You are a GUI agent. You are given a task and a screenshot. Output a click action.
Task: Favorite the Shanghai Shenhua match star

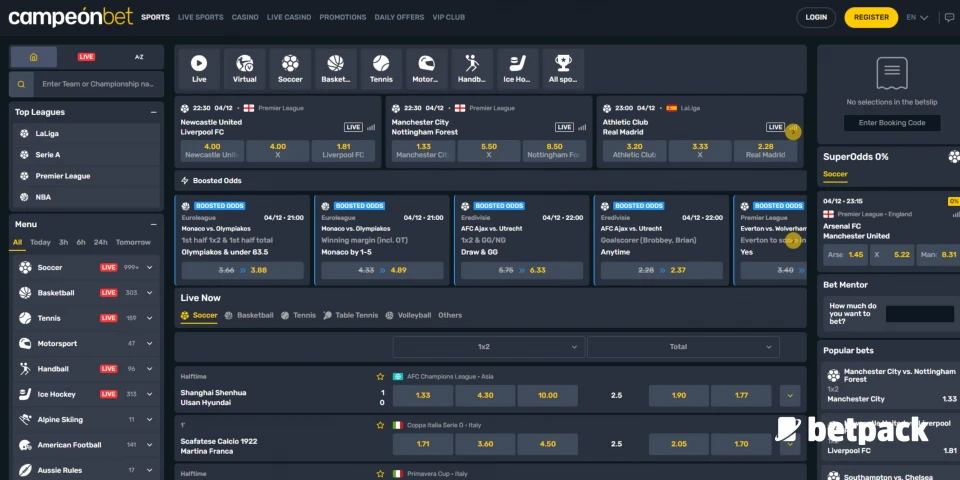coord(380,377)
